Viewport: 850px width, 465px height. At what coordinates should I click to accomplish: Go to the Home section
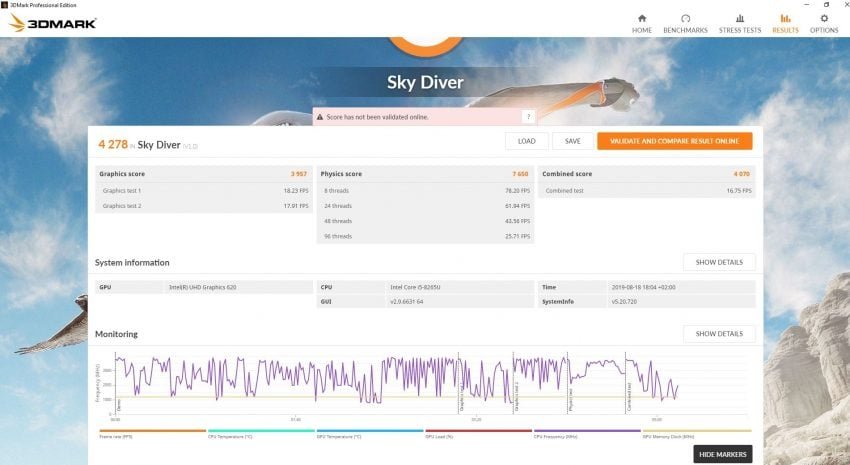click(642, 23)
